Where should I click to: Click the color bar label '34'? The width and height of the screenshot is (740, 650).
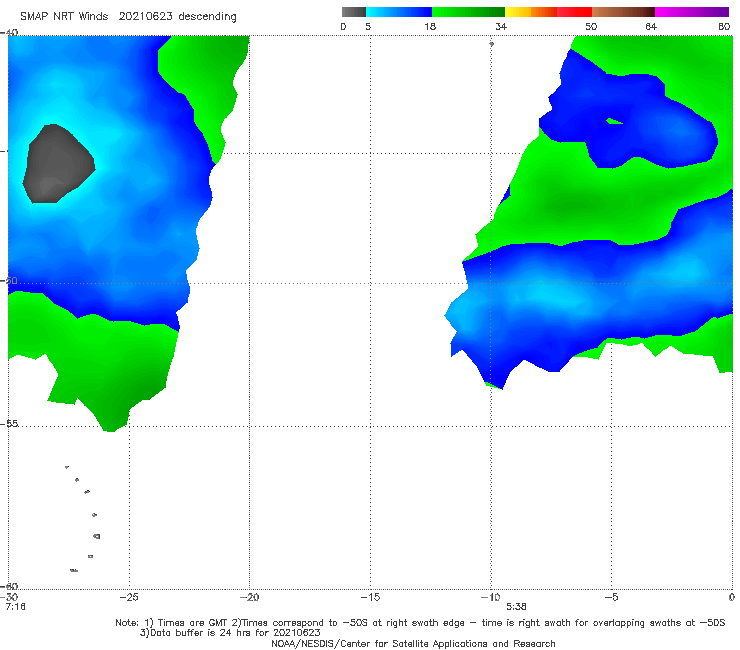(x=501, y=26)
